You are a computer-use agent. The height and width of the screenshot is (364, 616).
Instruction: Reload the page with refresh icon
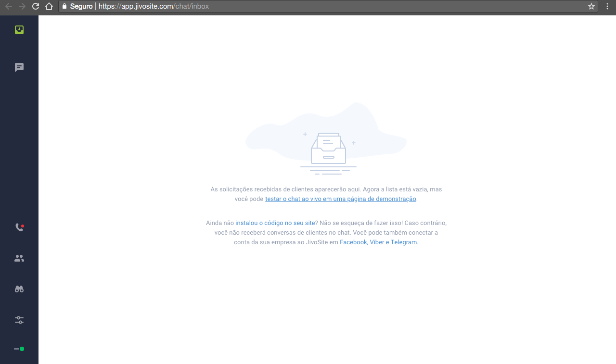[x=35, y=6]
